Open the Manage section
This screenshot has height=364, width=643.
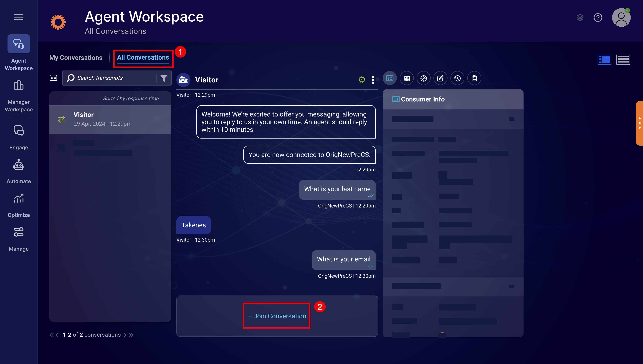(19, 239)
